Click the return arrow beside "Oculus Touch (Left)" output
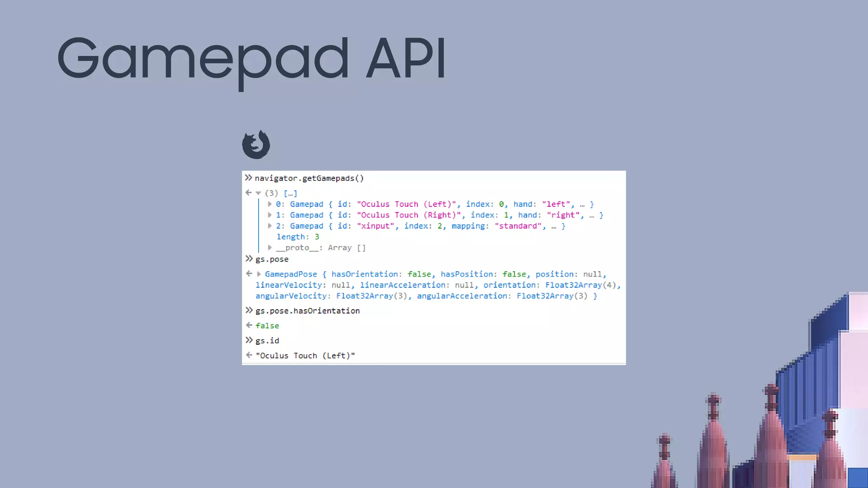Viewport: 868px width, 488px height. [x=249, y=355]
